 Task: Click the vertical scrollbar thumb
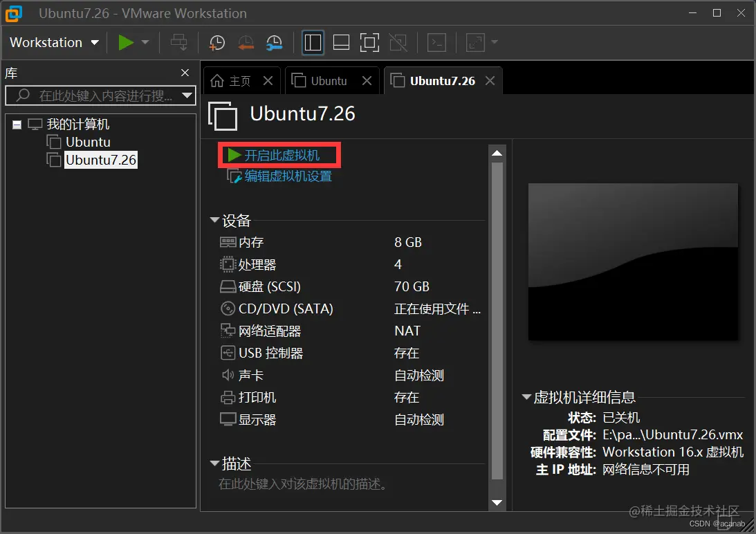(497, 321)
